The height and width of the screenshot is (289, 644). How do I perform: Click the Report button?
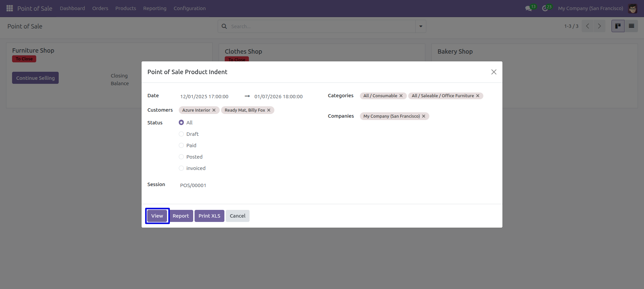coord(181,216)
